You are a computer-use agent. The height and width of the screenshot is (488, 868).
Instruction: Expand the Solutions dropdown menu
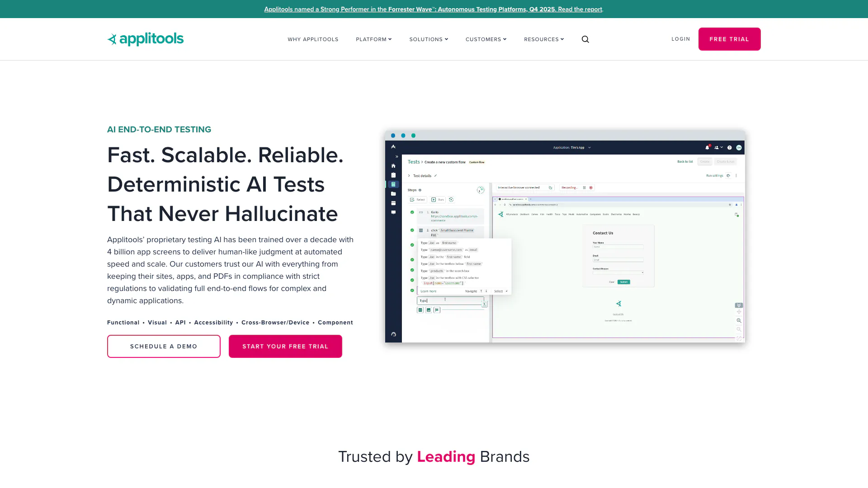pos(429,39)
